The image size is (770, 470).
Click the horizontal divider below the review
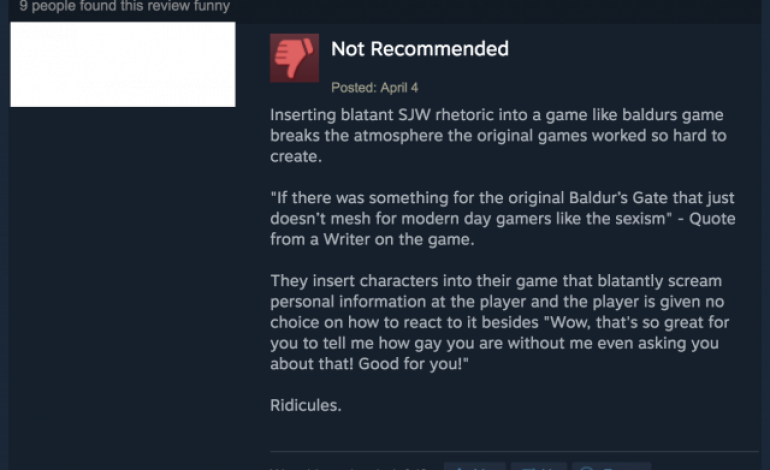(x=514, y=451)
